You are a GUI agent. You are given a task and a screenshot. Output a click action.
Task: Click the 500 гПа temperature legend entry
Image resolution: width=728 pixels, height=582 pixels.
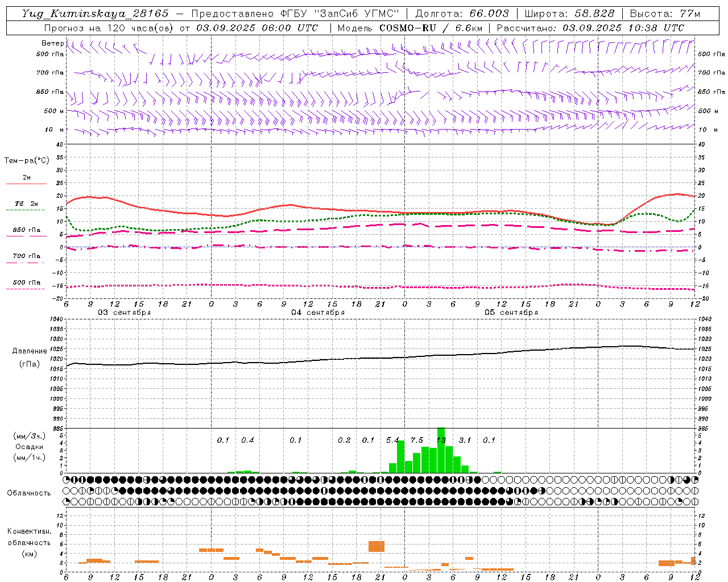pos(26,284)
